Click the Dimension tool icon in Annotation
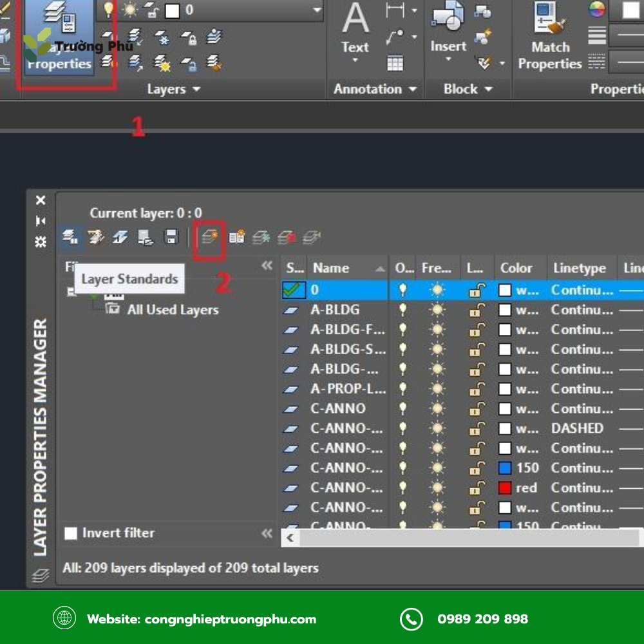644x644 pixels. click(394, 10)
